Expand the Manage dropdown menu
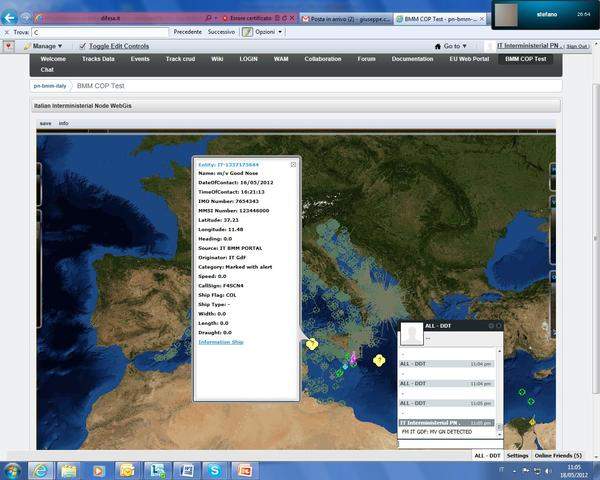 point(46,46)
